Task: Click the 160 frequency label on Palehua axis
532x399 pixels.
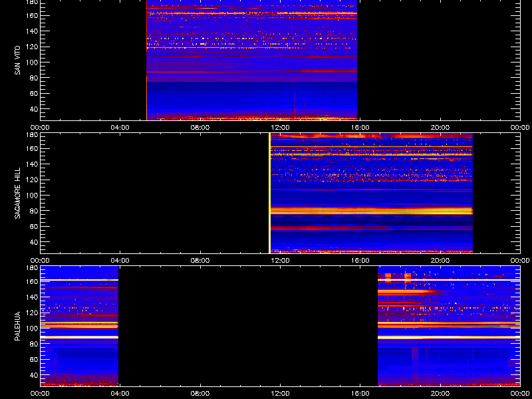Action: pyautogui.click(x=31, y=281)
